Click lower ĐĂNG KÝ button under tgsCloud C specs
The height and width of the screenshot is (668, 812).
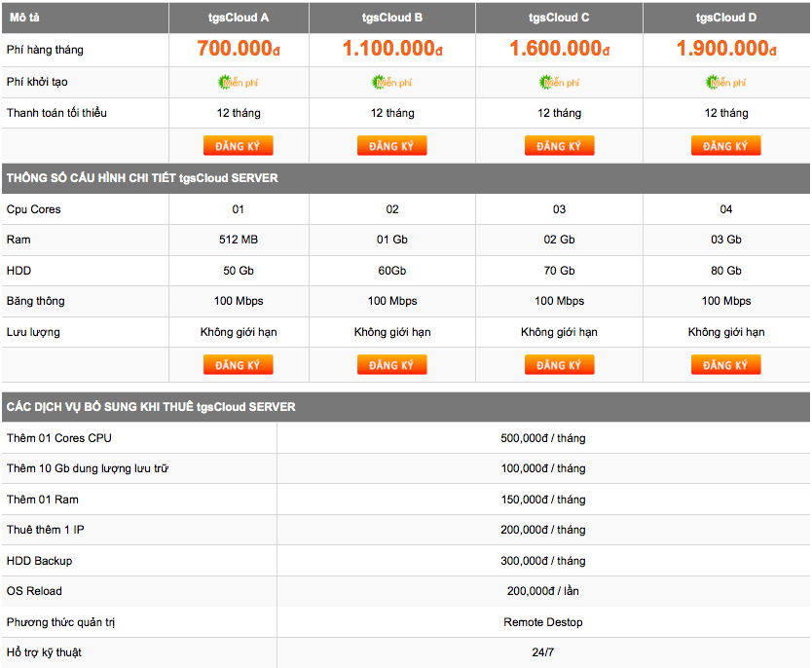point(559,365)
